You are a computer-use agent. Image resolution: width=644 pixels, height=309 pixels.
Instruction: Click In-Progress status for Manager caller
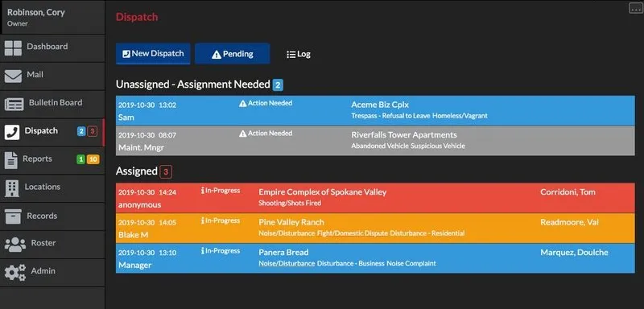click(221, 251)
